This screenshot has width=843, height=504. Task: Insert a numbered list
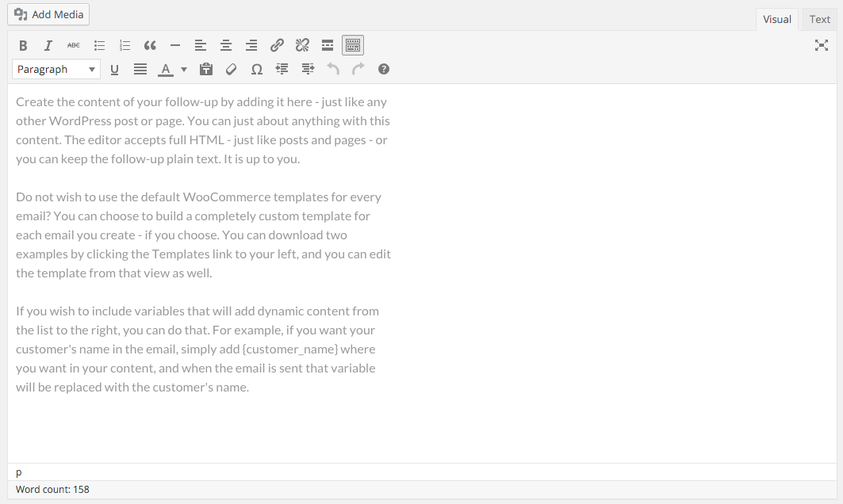[x=125, y=45]
